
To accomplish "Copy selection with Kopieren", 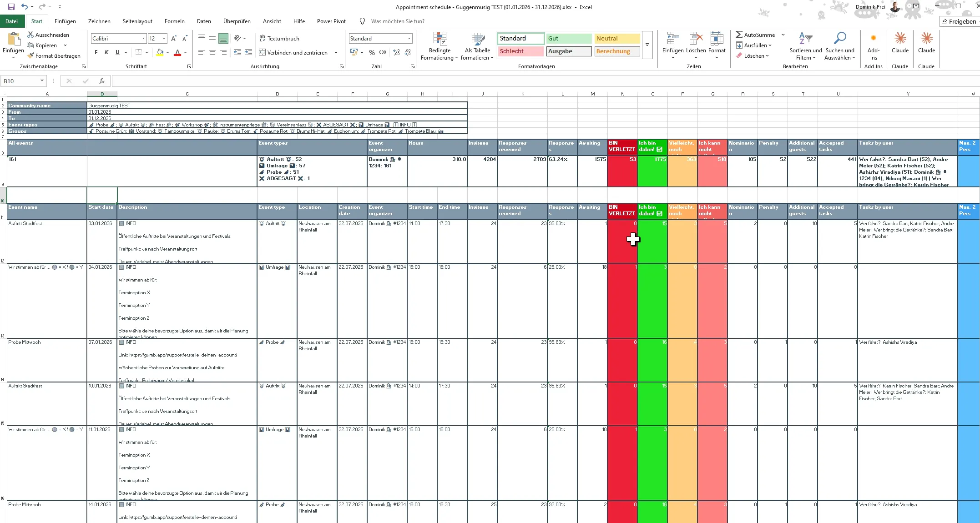I will point(42,45).
